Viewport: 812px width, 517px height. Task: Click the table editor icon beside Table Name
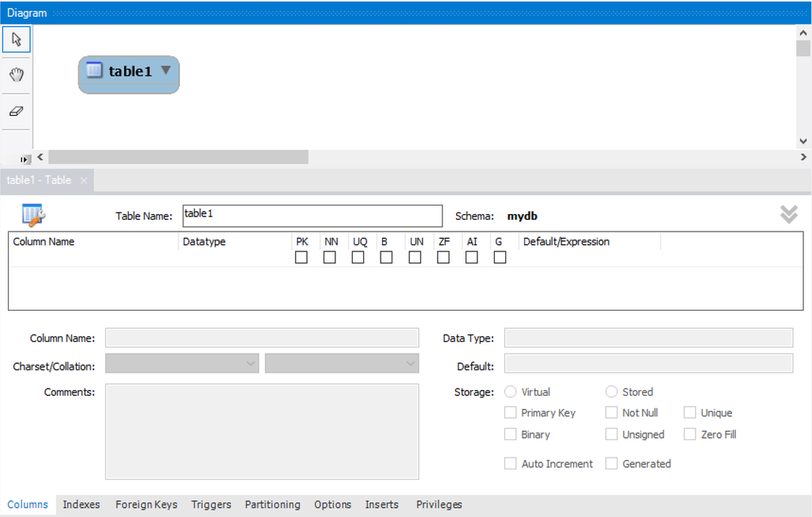pos(32,214)
